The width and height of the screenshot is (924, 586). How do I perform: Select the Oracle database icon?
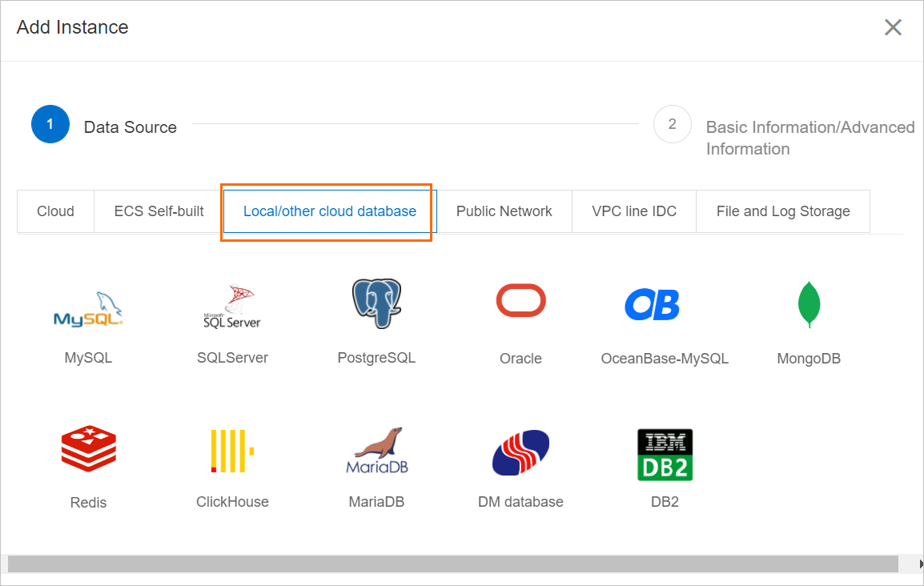pyautogui.click(x=520, y=302)
